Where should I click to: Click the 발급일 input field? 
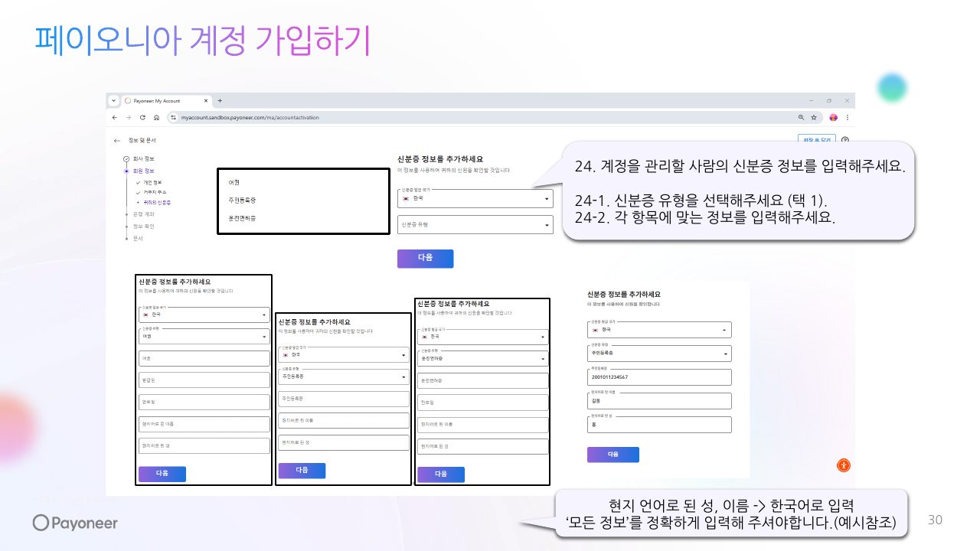tap(203, 380)
